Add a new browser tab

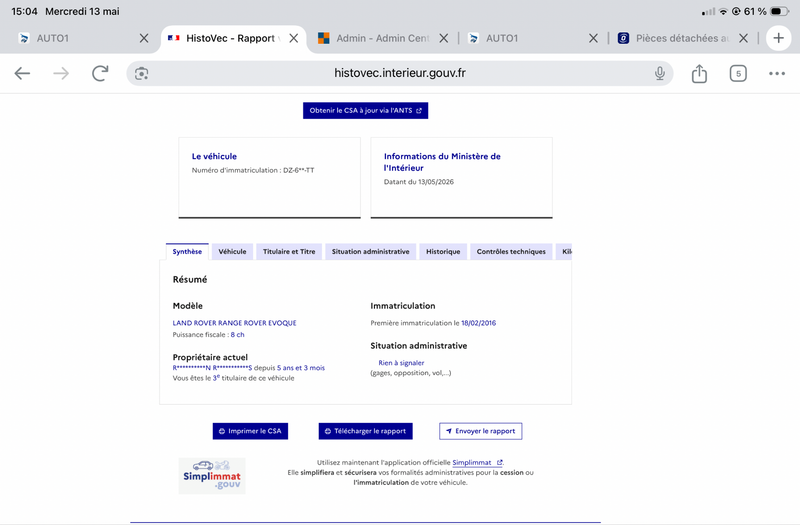tap(778, 38)
